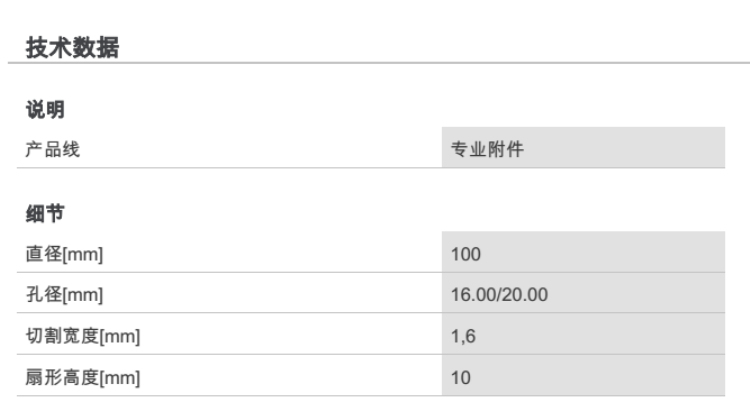Select the 切割宽度 label text
The height and width of the screenshot is (420, 750).
57,337
